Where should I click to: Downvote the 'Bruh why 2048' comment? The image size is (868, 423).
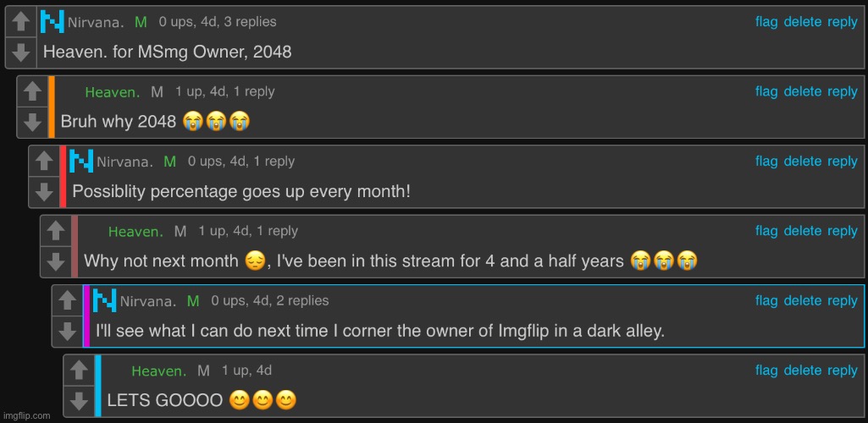pyautogui.click(x=33, y=122)
